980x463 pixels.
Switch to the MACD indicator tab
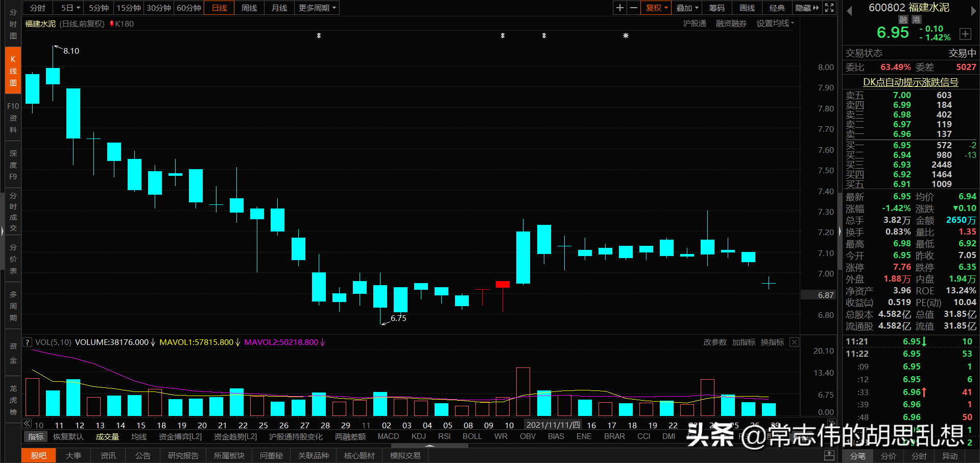[388, 436]
